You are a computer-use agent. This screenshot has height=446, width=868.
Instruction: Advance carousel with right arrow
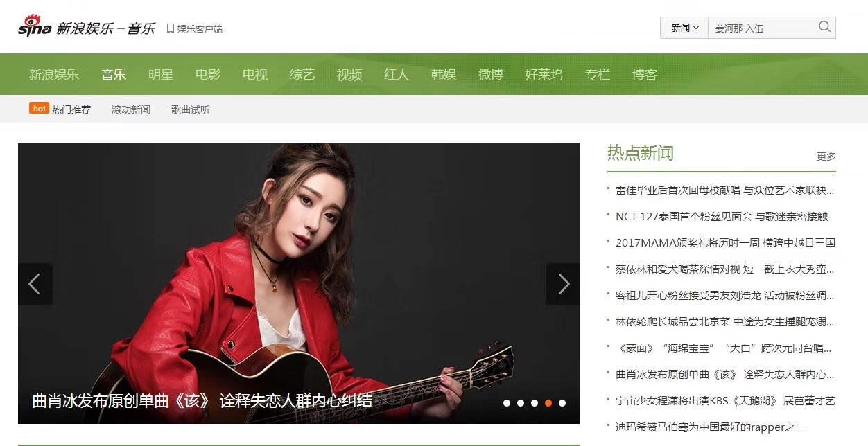(563, 284)
